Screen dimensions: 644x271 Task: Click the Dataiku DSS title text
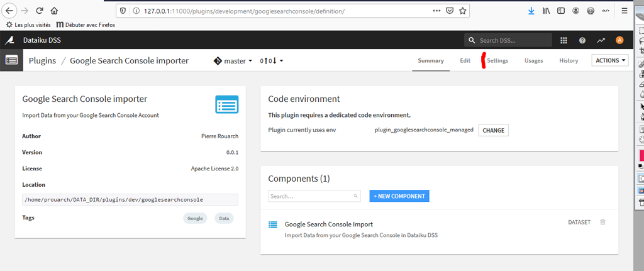click(x=42, y=40)
